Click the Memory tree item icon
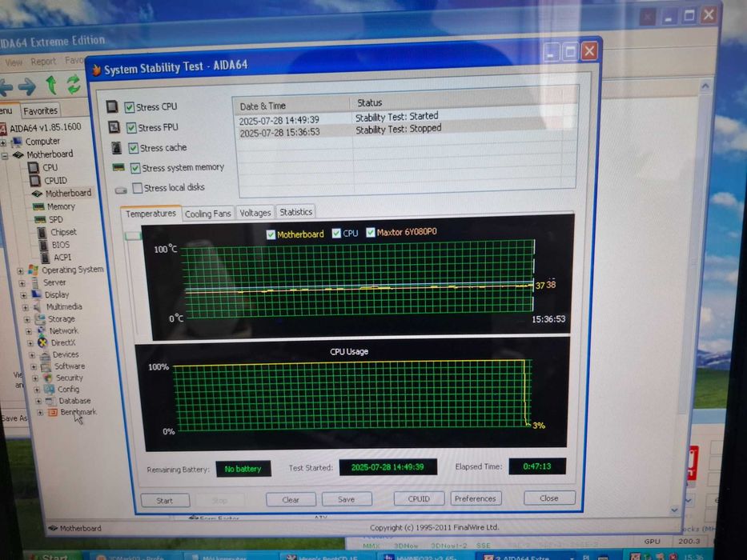 click(x=38, y=206)
